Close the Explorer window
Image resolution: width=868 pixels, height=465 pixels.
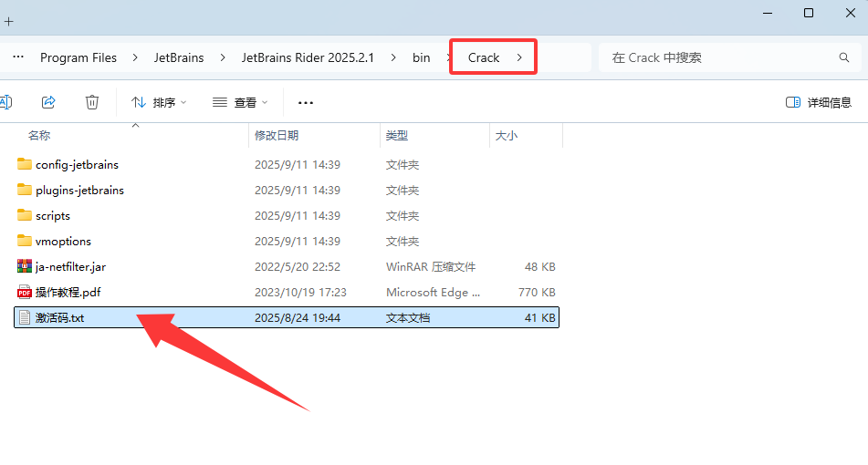click(x=851, y=13)
